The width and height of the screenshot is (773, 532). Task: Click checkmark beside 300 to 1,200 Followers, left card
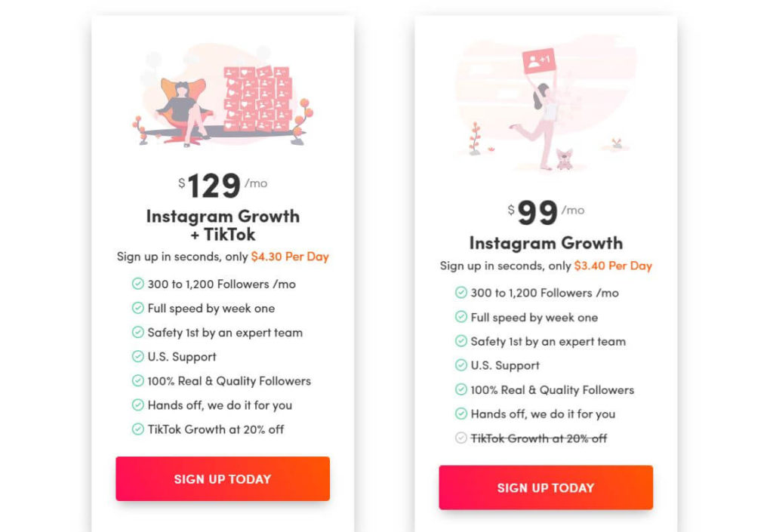[138, 284]
